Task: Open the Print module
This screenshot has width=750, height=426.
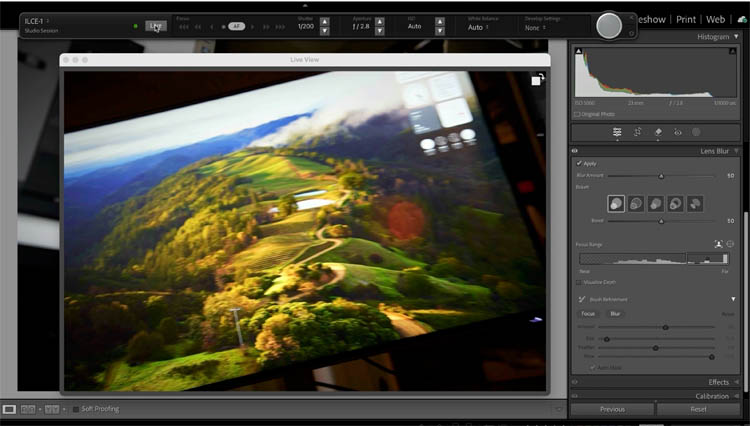Action: pyautogui.click(x=686, y=20)
